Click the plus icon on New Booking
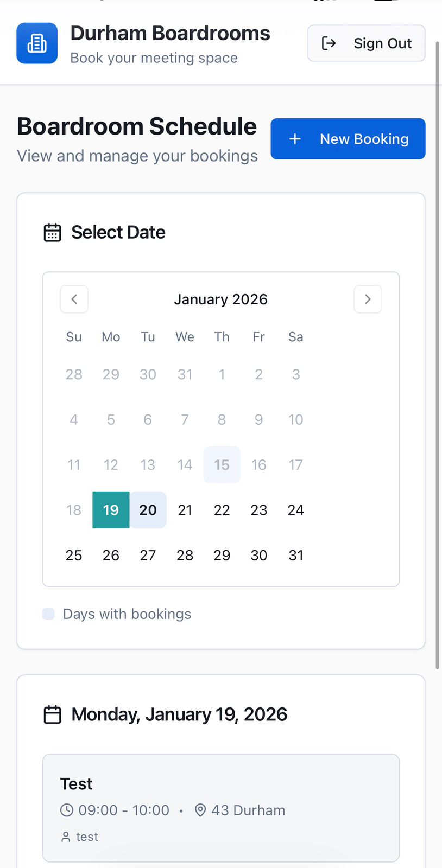The height and width of the screenshot is (868, 442). [295, 139]
